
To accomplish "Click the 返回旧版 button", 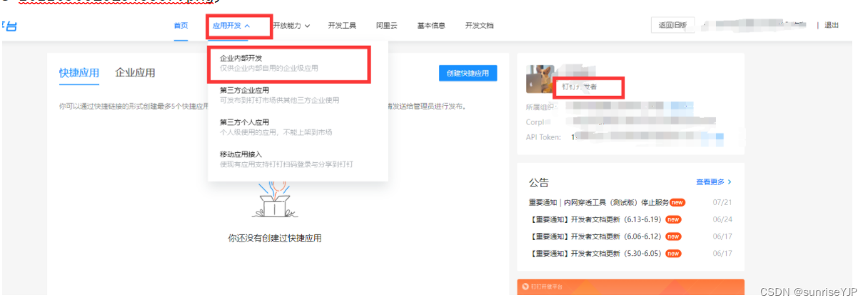I will (672, 25).
